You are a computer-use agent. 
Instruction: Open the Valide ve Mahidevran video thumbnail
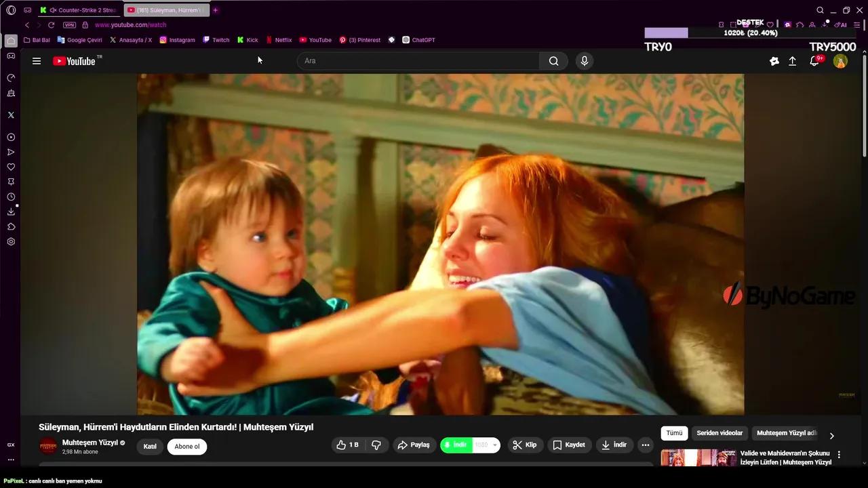(698, 458)
